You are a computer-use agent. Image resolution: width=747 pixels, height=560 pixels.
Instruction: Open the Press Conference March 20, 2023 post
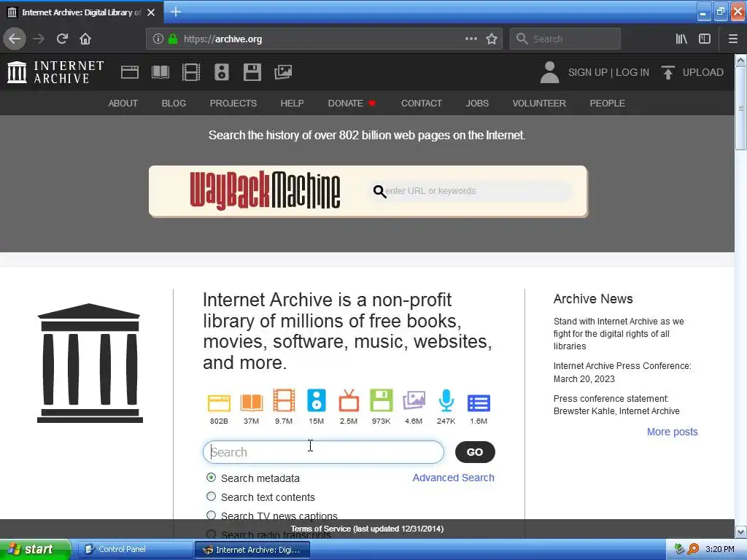coord(622,373)
